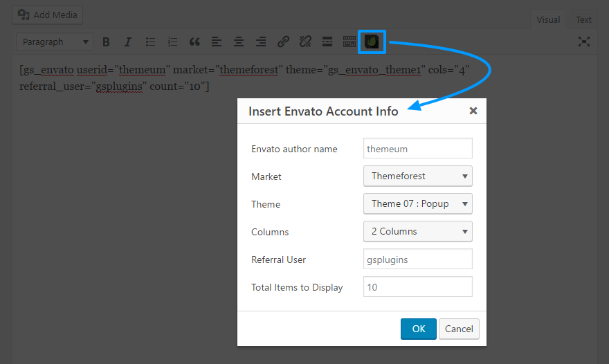Click the gs_envato shortcode text in editor
The height and width of the screenshot is (364, 609).
click(x=245, y=78)
